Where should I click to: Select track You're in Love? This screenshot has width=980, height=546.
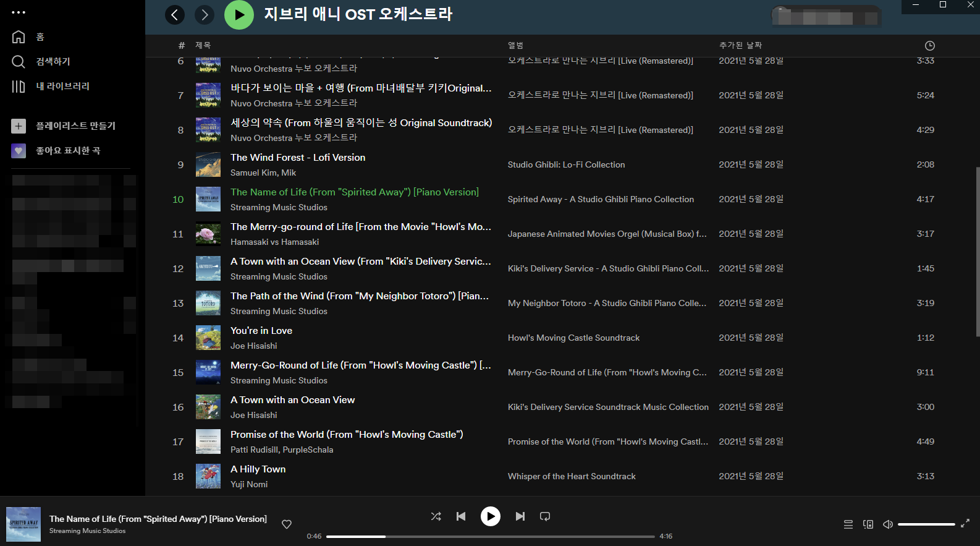pyautogui.click(x=261, y=331)
